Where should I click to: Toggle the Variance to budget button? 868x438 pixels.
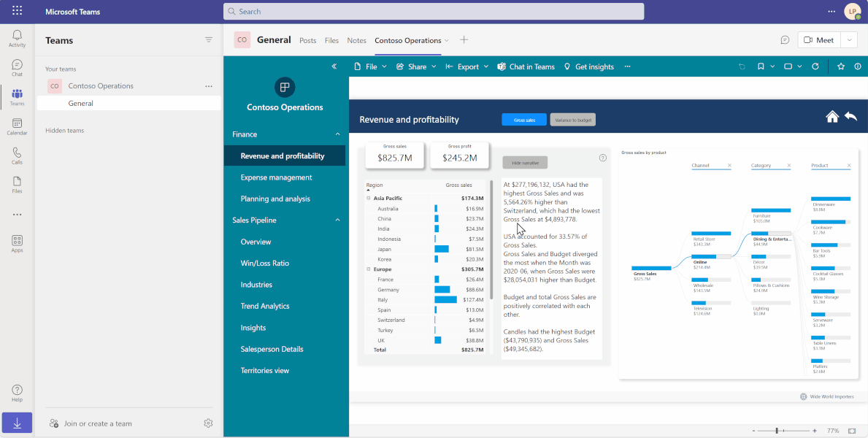point(572,120)
